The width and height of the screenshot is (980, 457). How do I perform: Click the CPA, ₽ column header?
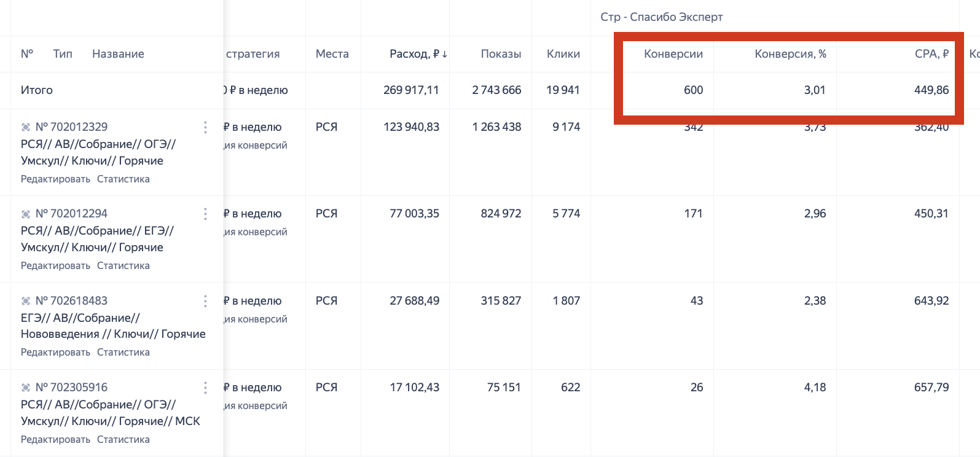[931, 54]
